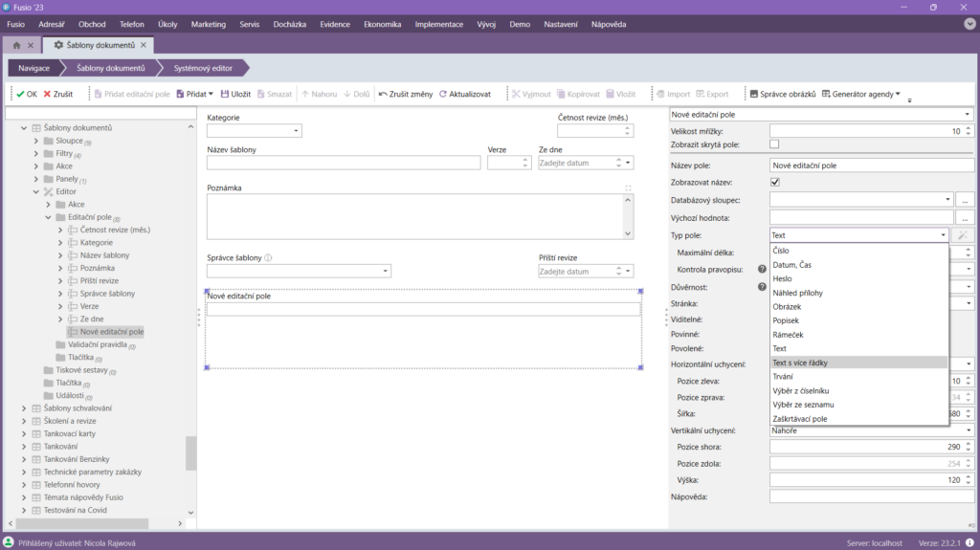This screenshot has width=980, height=550.
Task: Uncheck the Zobrazovat název checkbox
Action: click(775, 182)
